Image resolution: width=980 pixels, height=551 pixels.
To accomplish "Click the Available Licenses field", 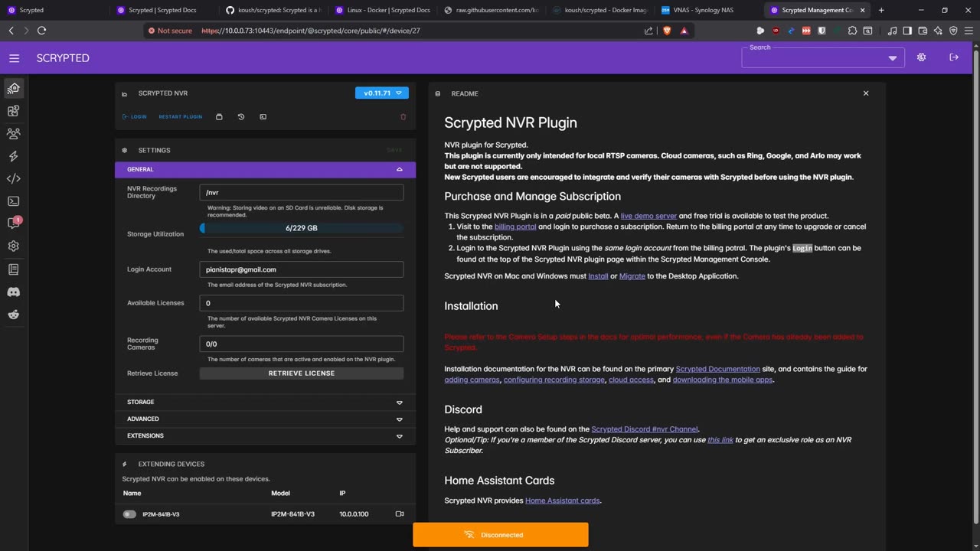I will pyautogui.click(x=302, y=303).
